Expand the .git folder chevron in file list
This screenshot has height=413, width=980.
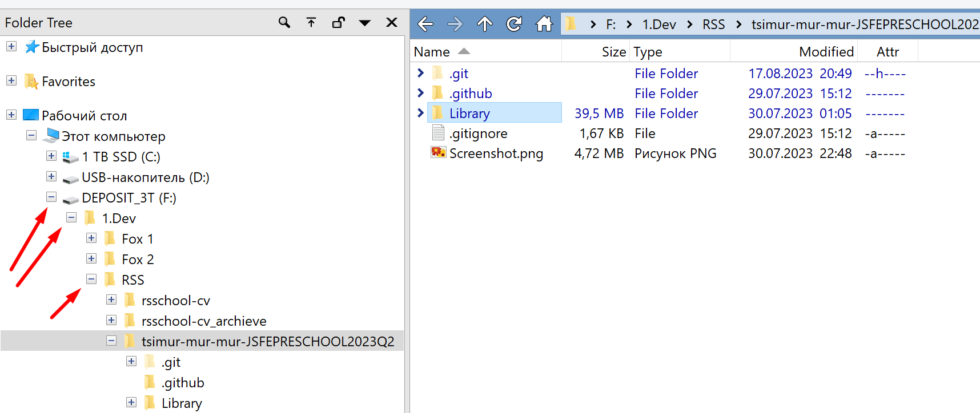[x=421, y=73]
